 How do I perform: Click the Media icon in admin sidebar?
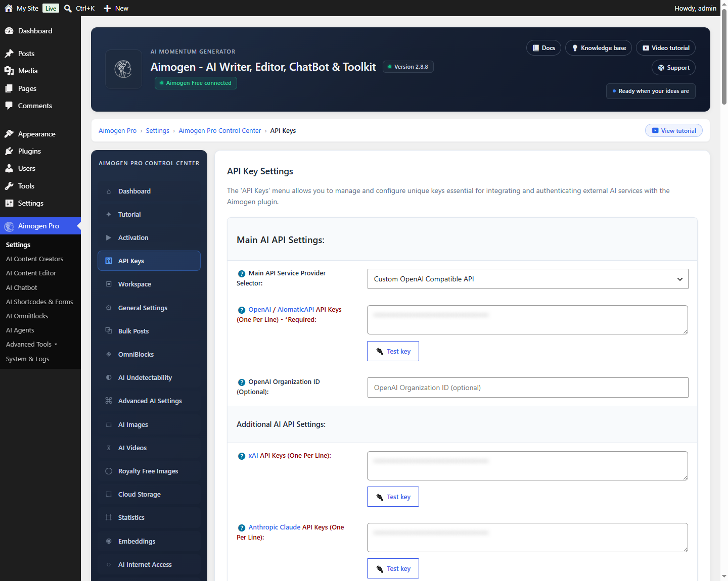pyautogui.click(x=9, y=71)
